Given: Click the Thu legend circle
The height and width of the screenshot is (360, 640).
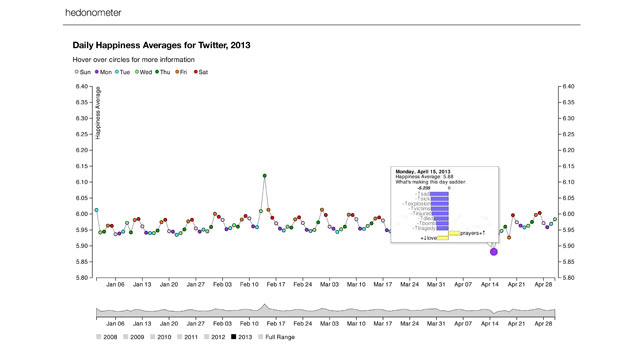Looking at the screenshot, I should click(157, 72).
